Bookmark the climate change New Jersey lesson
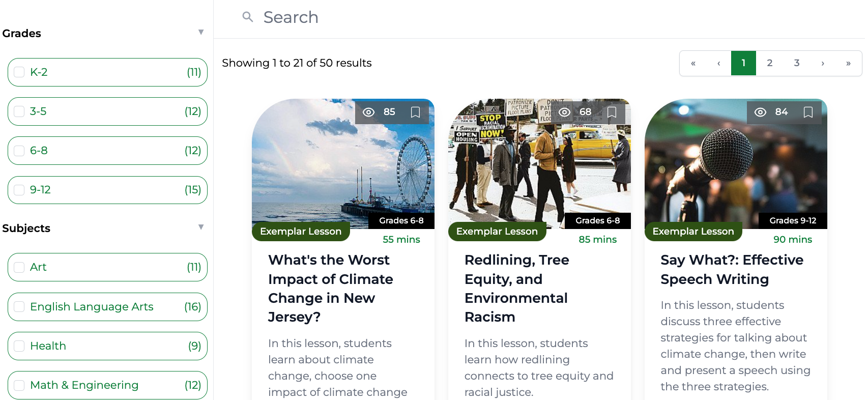 [x=415, y=112]
